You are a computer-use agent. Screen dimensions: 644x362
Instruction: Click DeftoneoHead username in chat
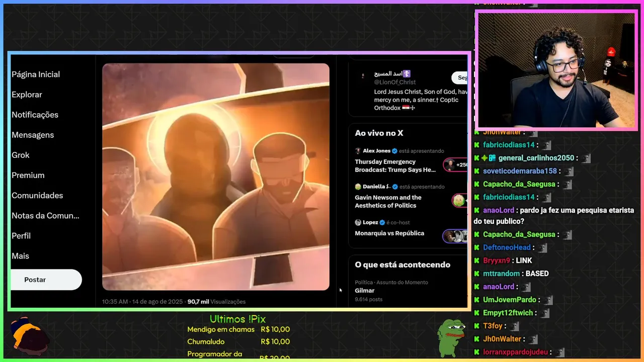pos(507,247)
